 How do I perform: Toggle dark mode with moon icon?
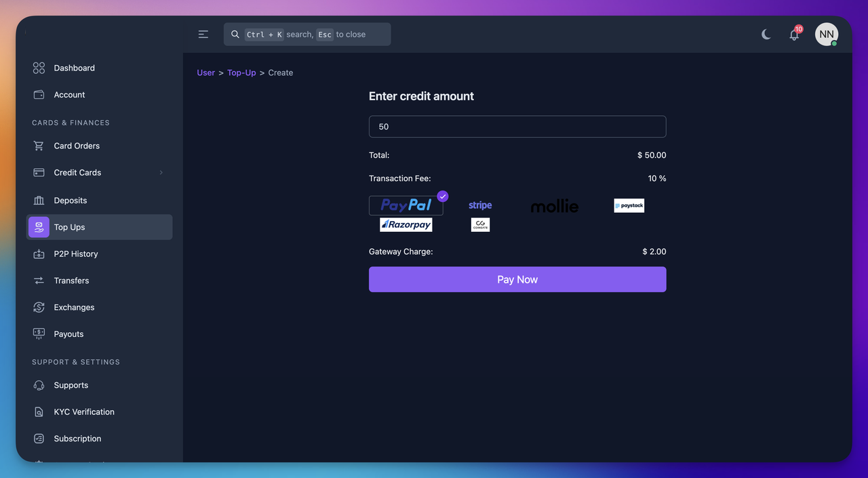pyautogui.click(x=766, y=35)
